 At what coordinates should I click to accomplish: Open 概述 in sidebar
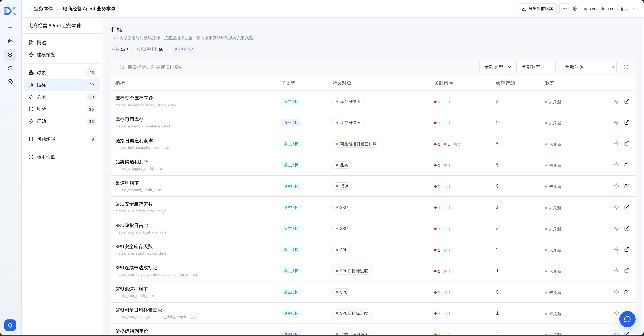62,43
